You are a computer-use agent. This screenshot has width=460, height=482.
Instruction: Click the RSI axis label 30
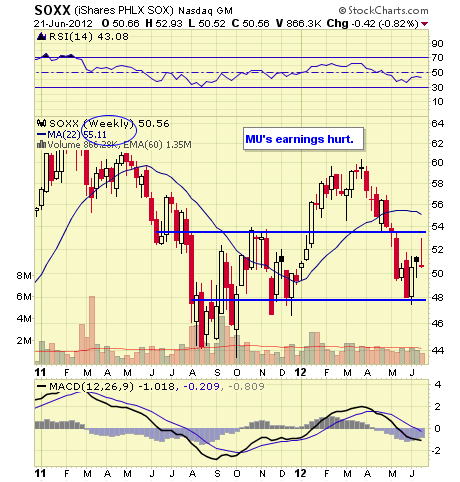pyautogui.click(x=437, y=88)
